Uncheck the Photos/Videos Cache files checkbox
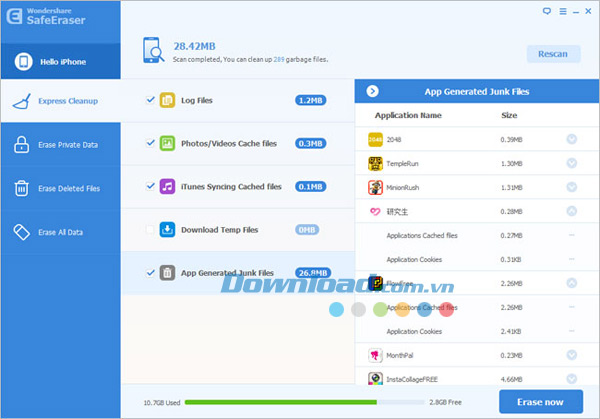600x419 pixels. click(150, 143)
